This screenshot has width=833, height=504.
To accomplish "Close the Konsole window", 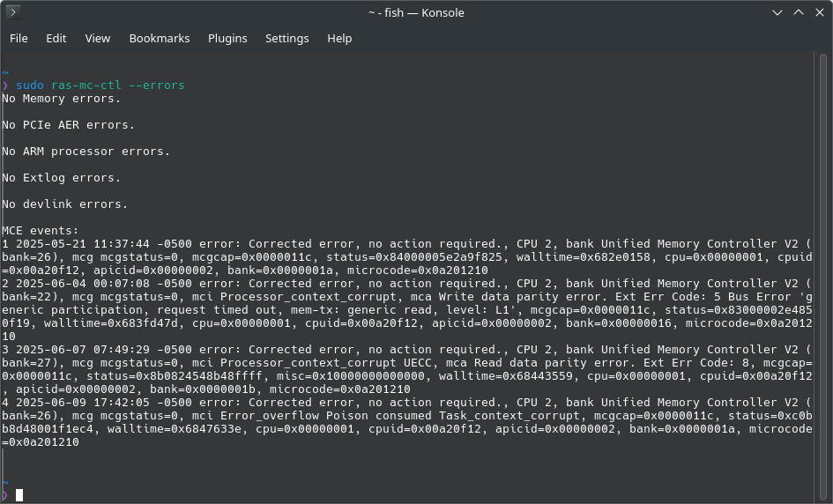I will (x=820, y=12).
